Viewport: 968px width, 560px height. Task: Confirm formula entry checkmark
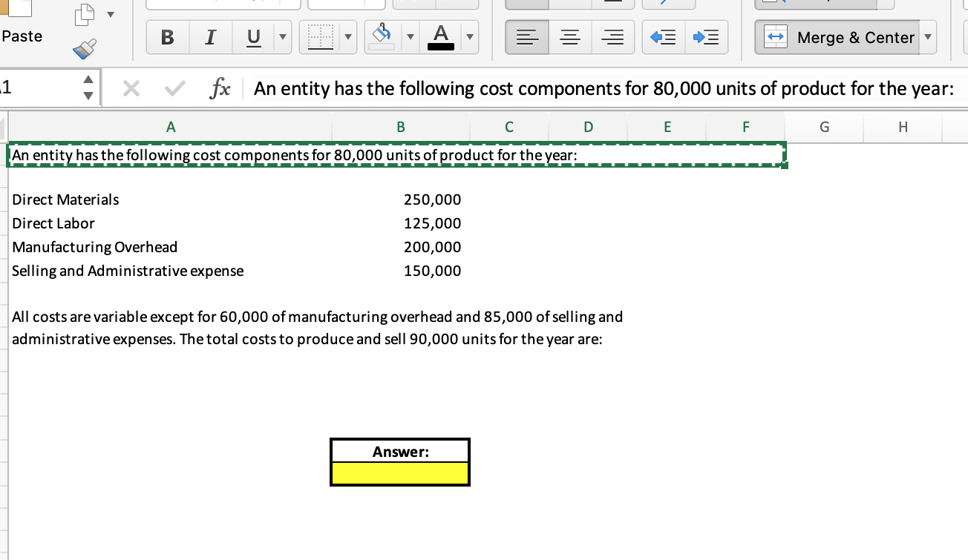176,89
